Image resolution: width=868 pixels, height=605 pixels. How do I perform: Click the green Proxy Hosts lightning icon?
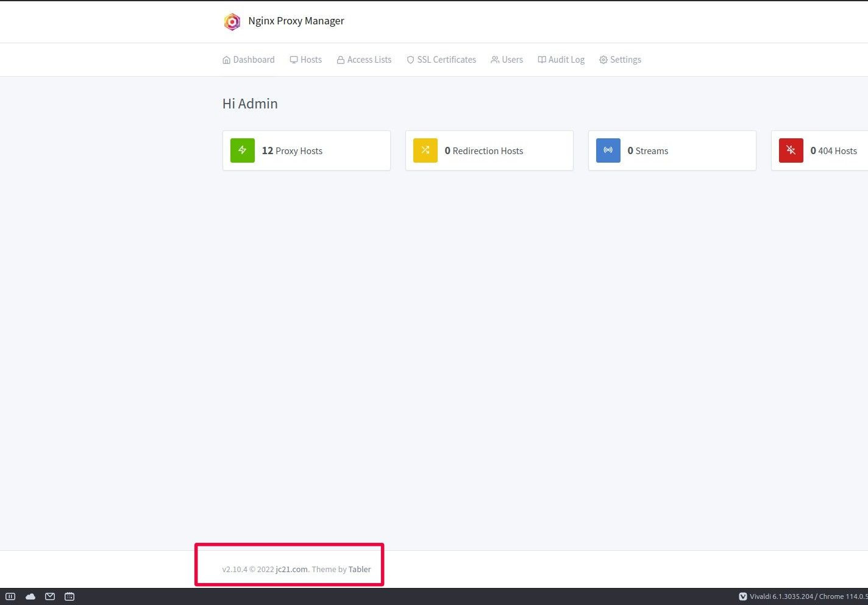click(243, 150)
